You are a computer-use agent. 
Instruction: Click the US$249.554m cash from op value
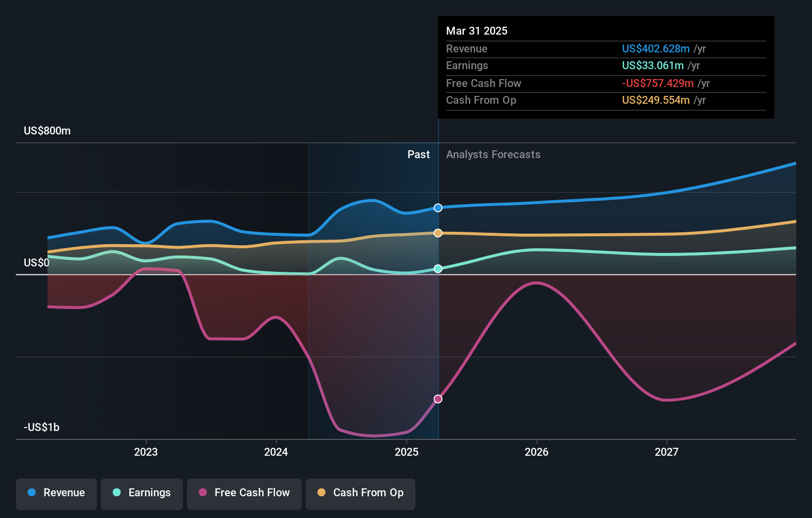click(656, 100)
